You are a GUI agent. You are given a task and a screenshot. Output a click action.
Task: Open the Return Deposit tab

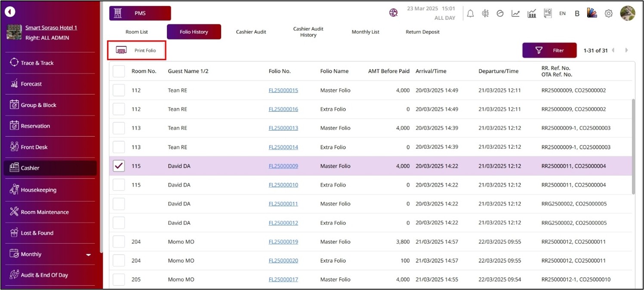point(422,32)
